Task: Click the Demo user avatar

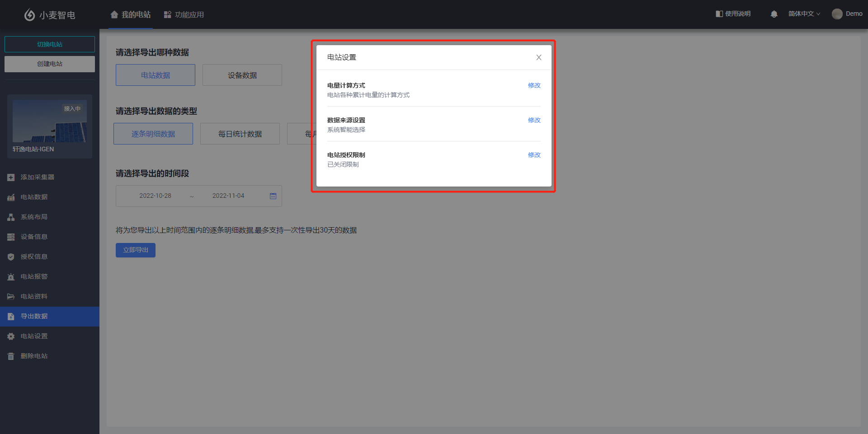Action: pyautogui.click(x=837, y=14)
